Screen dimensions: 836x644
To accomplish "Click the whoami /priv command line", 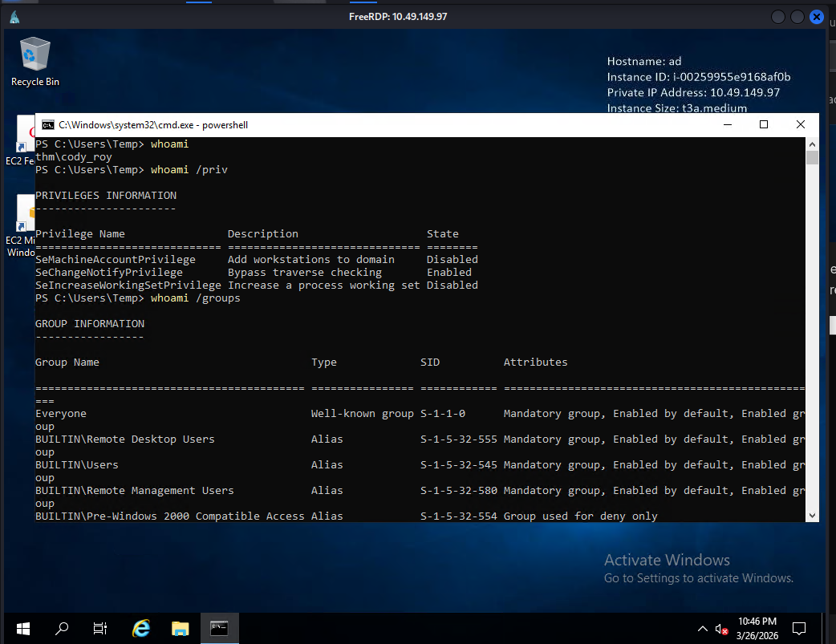I will (131, 169).
